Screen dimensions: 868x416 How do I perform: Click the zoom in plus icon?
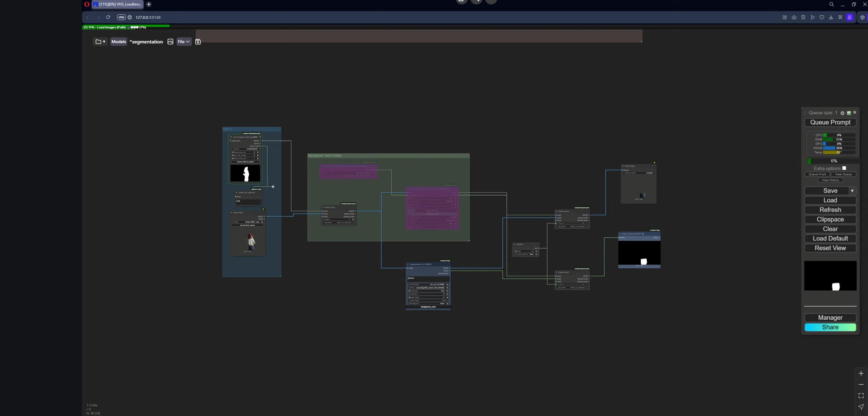pyautogui.click(x=861, y=373)
